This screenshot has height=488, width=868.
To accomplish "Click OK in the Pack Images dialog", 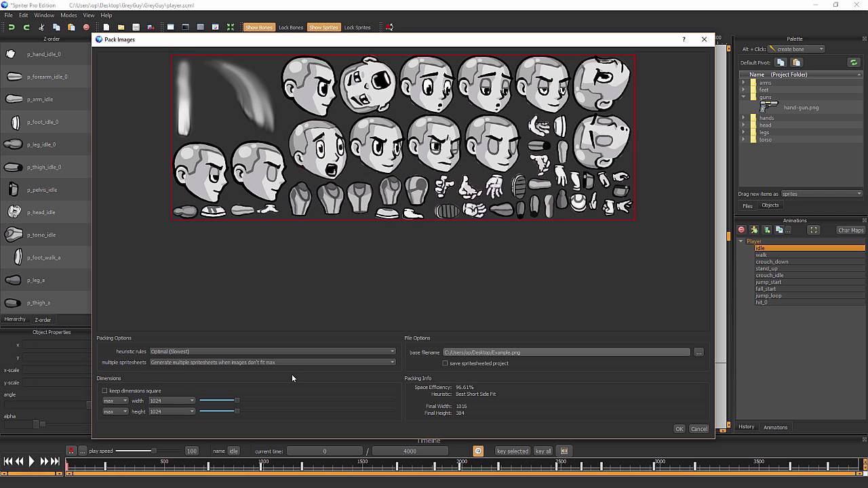I will [x=679, y=428].
